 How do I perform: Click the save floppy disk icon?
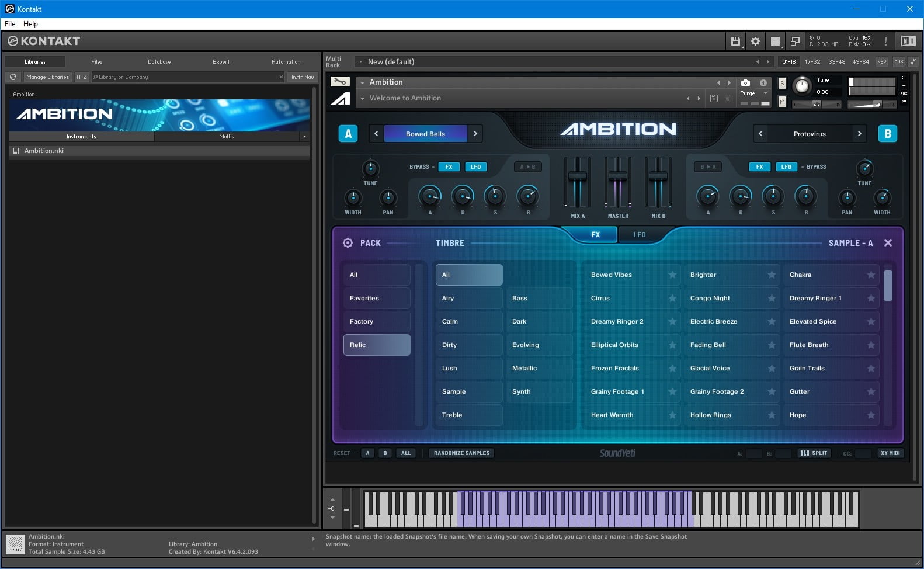coord(735,41)
